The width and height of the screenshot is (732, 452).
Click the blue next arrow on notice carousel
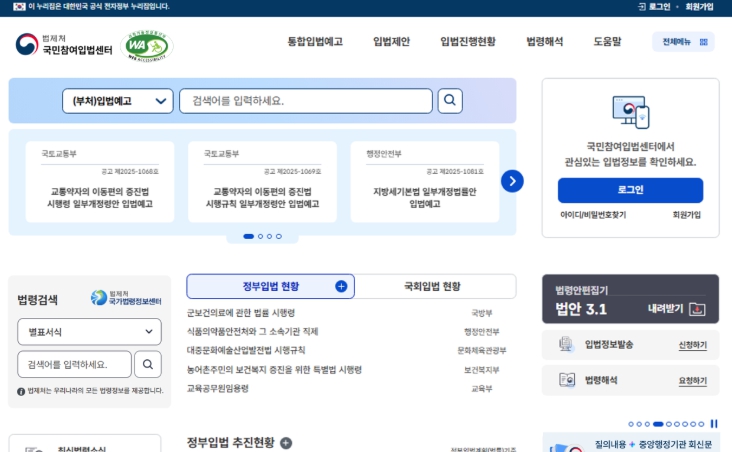click(512, 181)
